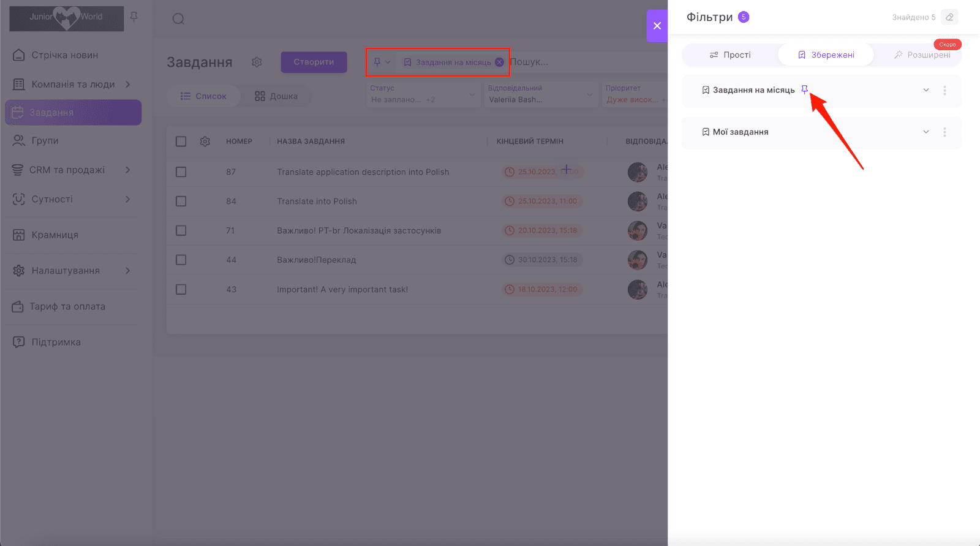Switch to the Прості filters tab
This screenshot has height=546, width=980.
click(730, 55)
